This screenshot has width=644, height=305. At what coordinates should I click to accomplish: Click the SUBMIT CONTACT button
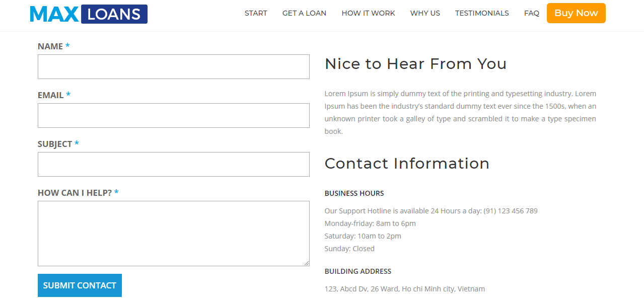(80, 285)
